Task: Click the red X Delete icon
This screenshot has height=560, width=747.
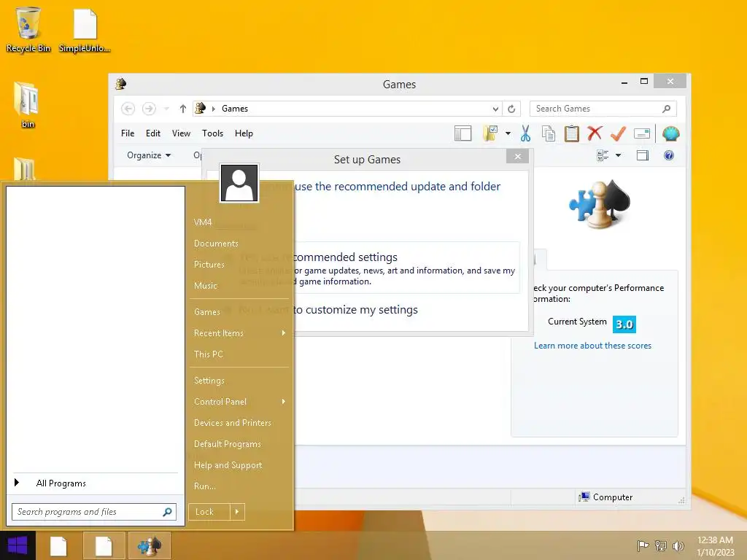Action: (595, 133)
